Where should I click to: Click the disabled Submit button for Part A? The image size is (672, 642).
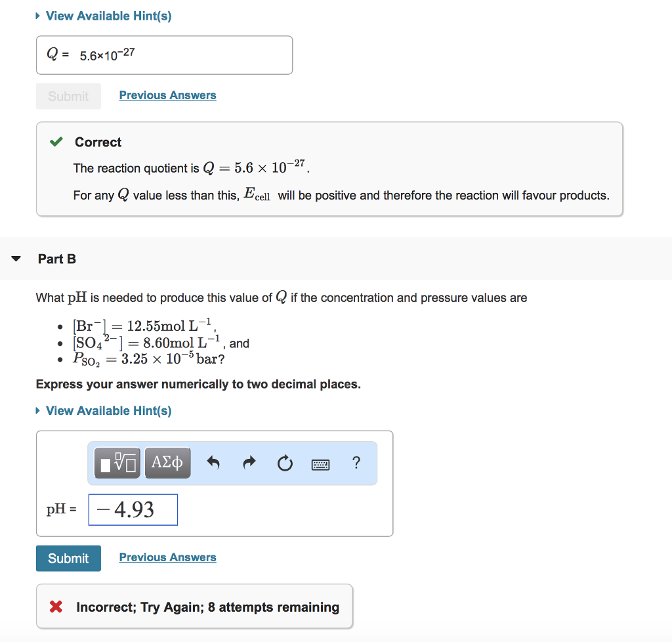(68, 96)
